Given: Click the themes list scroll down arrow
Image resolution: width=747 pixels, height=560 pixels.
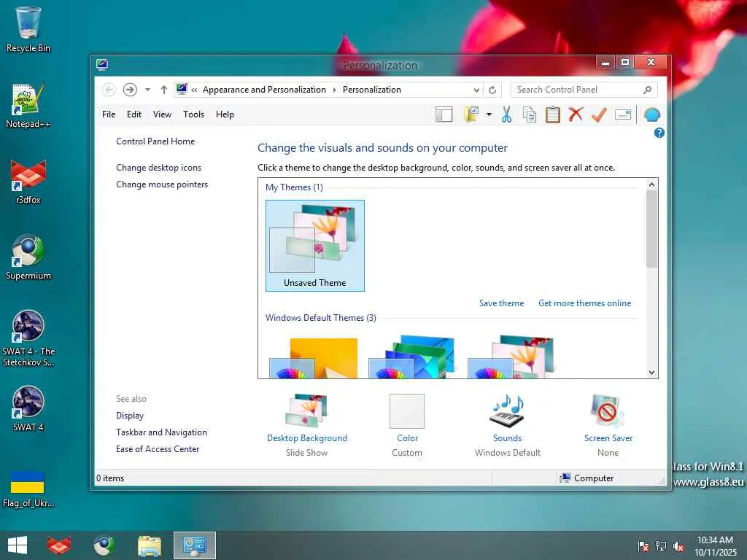Looking at the screenshot, I should 651,373.
